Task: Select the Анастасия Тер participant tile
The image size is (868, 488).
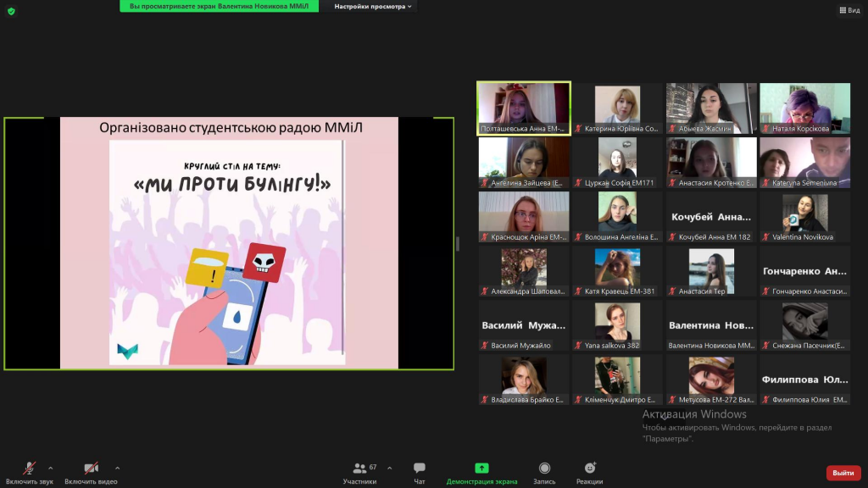Action: [711, 271]
